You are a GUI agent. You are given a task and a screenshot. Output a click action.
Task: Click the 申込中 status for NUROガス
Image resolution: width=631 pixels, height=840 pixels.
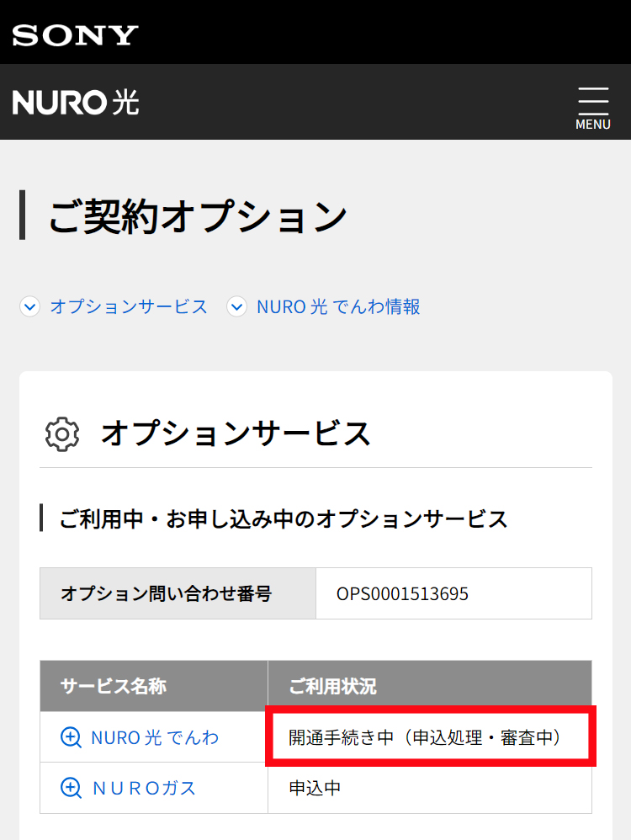point(315,788)
